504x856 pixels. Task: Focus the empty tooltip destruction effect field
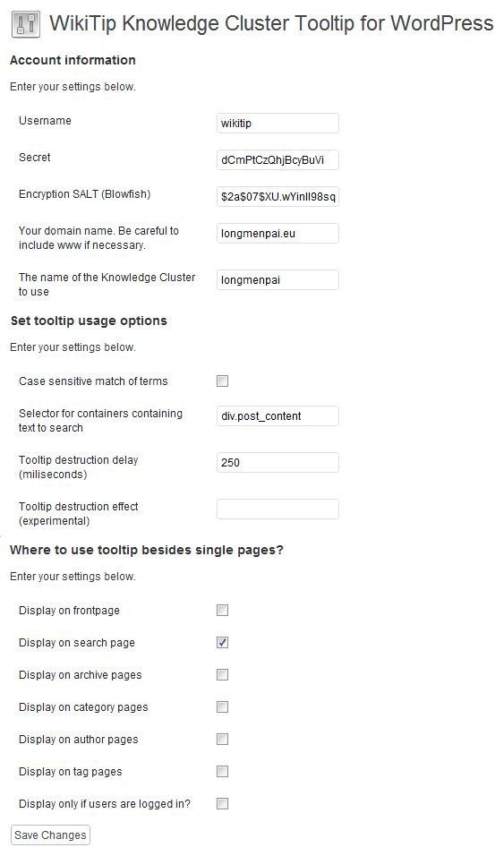278,509
